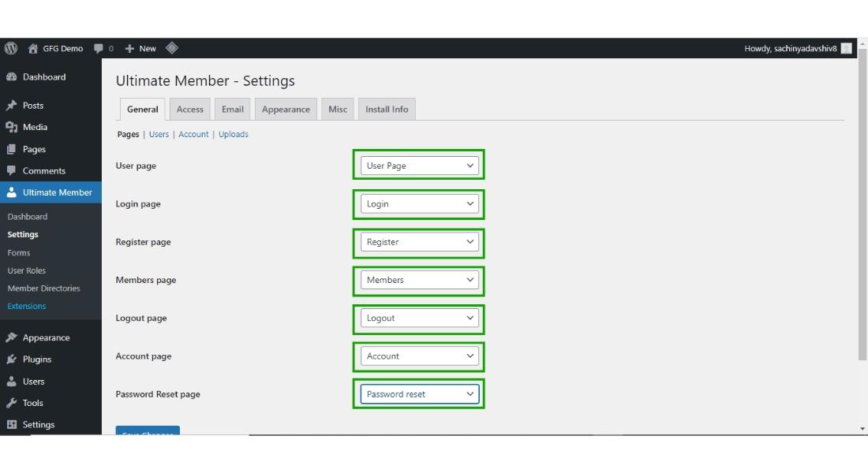The height and width of the screenshot is (473, 868).
Task: Click the New button in admin bar
Action: pos(141,48)
